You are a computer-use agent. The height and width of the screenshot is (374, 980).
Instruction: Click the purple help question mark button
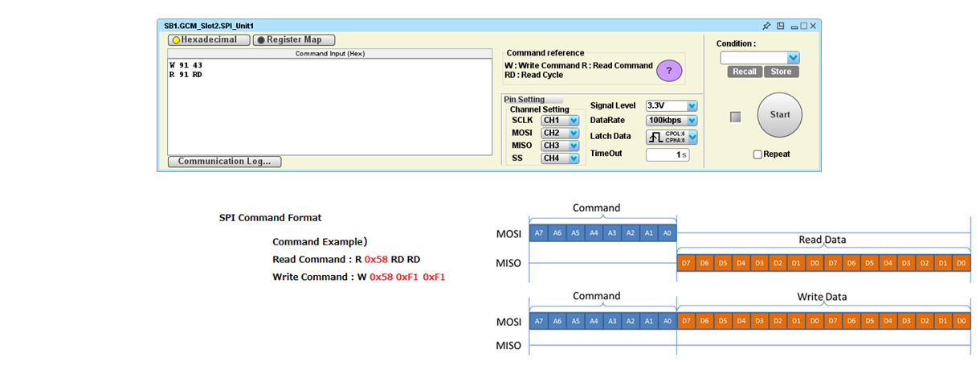pos(669,71)
